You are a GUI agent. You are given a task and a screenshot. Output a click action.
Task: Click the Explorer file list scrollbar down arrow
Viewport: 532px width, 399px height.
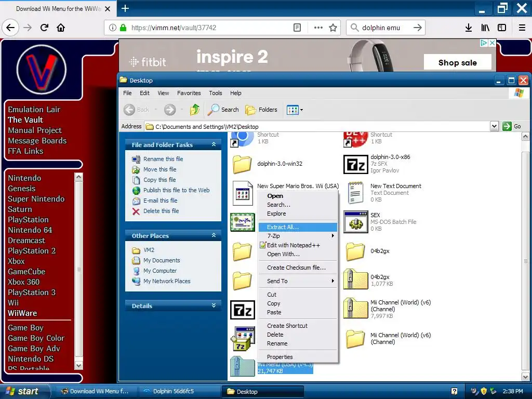526,377
